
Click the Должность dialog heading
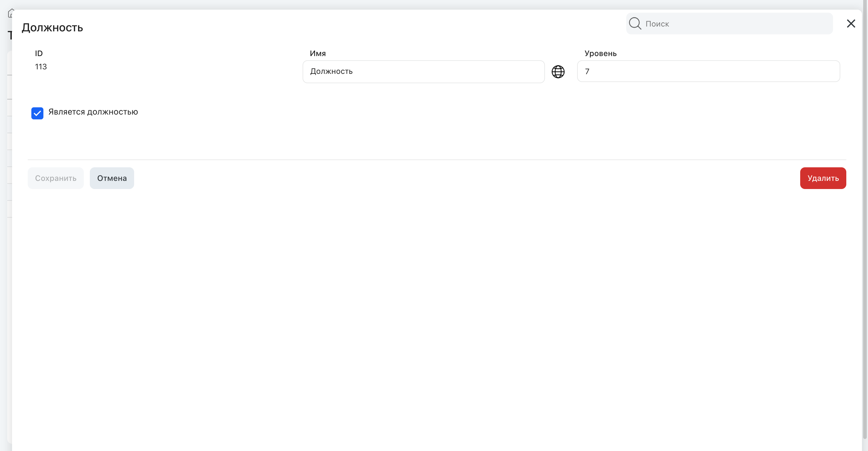click(x=52, y=28)
